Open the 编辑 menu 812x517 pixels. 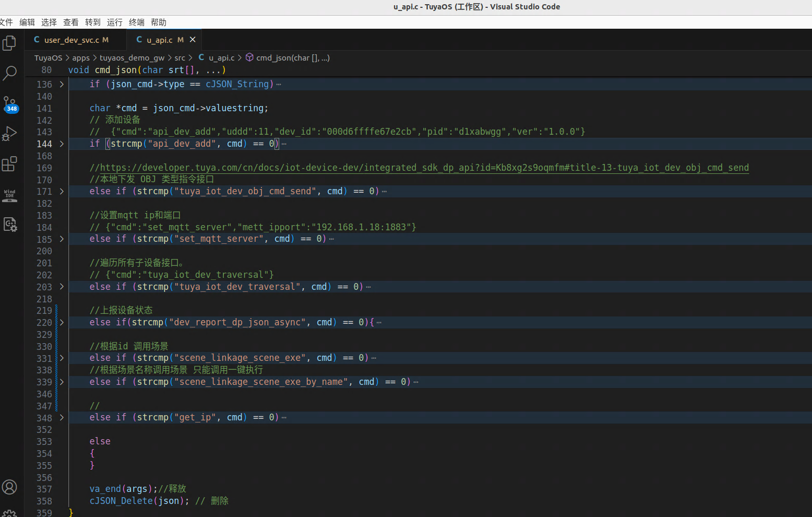[x=27, y=22]
